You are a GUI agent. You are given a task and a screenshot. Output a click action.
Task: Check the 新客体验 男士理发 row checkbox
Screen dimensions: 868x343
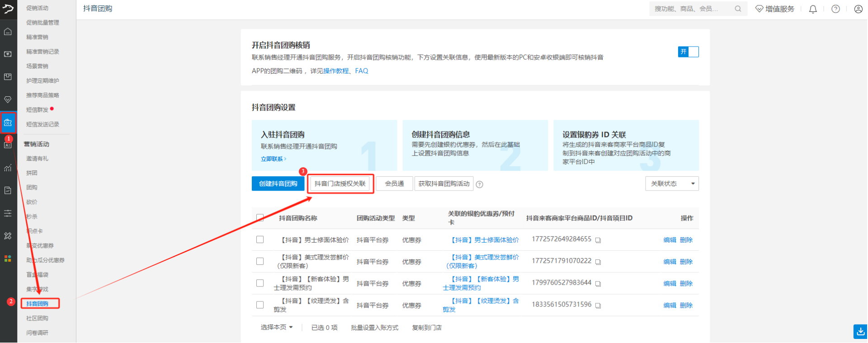point(260,283)
